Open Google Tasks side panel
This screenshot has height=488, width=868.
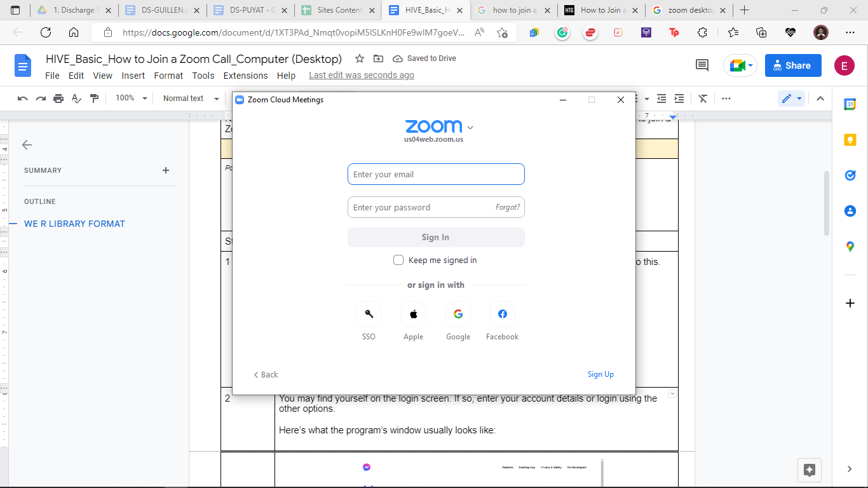pyautogui.click(x=850, y=175)
